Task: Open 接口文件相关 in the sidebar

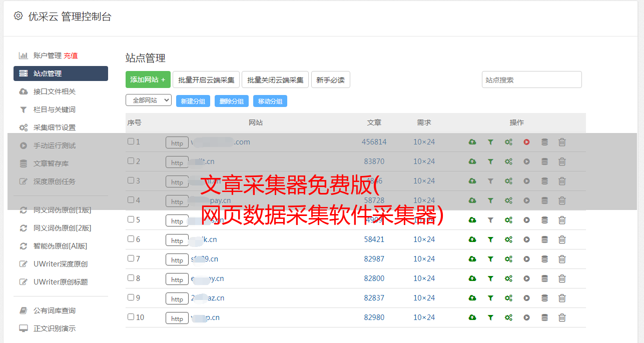Action: coord(54,91)
